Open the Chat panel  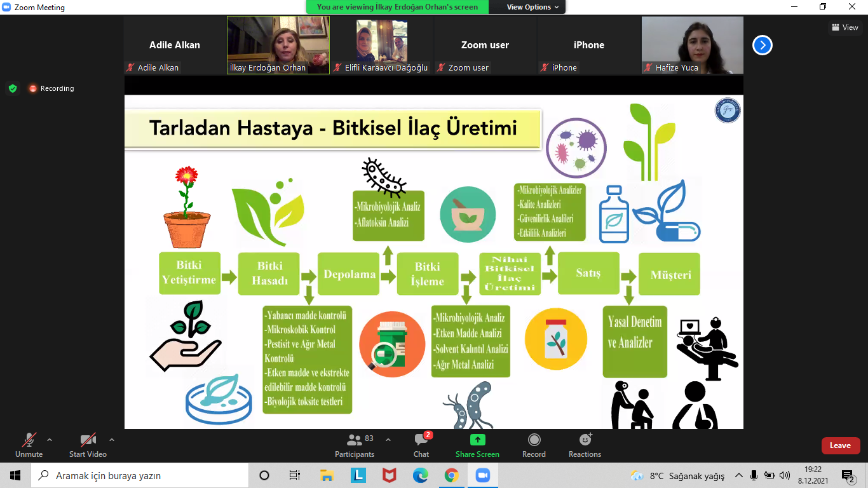(421, 445)
